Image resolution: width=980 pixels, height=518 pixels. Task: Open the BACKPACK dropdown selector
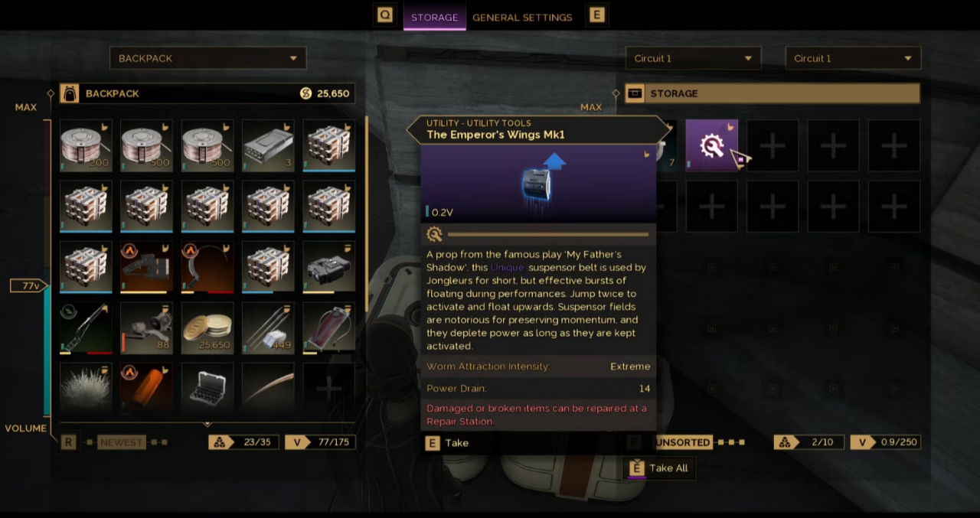207,58
